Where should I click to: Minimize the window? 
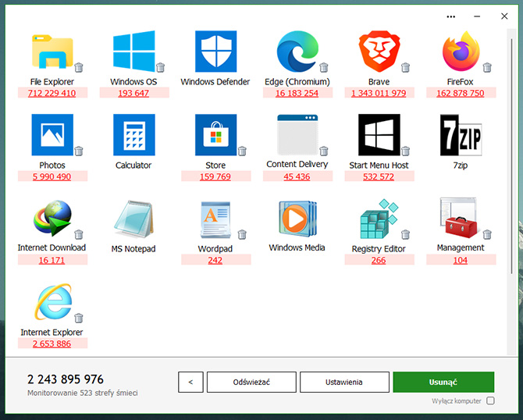click(477, 16)
